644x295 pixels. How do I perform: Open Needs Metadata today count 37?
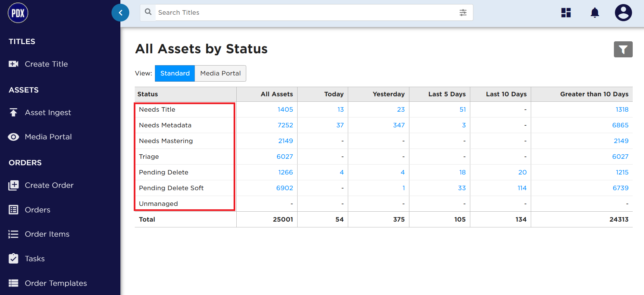point(340,125)
